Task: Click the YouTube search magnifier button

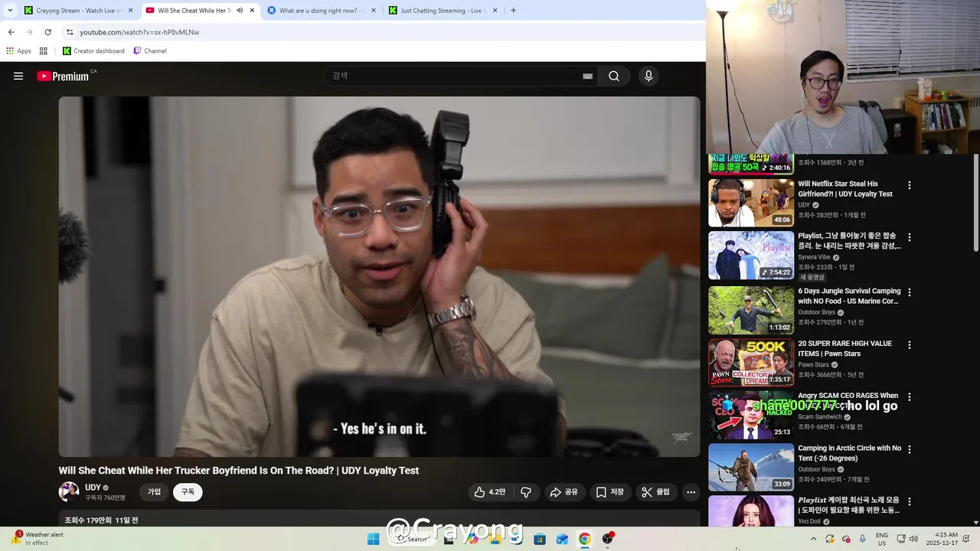Action: tap(614, 76)
